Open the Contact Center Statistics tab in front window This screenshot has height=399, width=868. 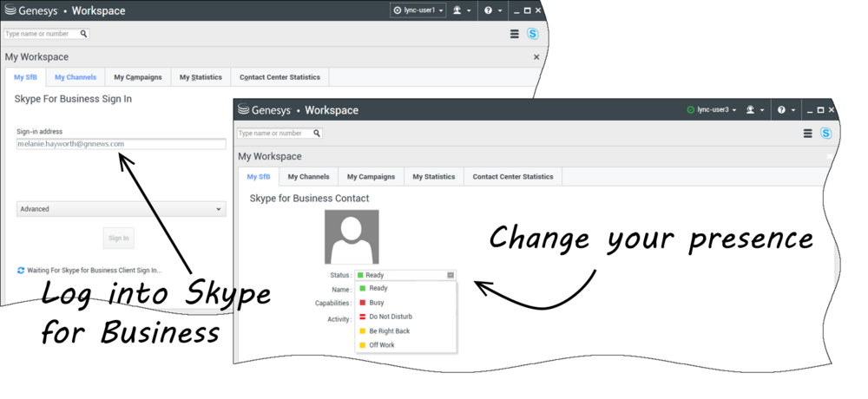(512, 177)
